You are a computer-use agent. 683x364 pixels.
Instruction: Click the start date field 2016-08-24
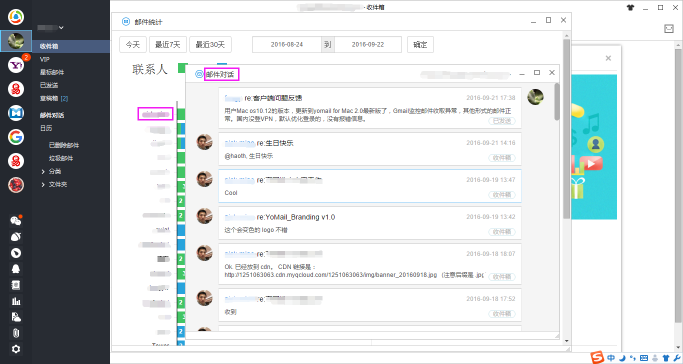click(287, 44)
